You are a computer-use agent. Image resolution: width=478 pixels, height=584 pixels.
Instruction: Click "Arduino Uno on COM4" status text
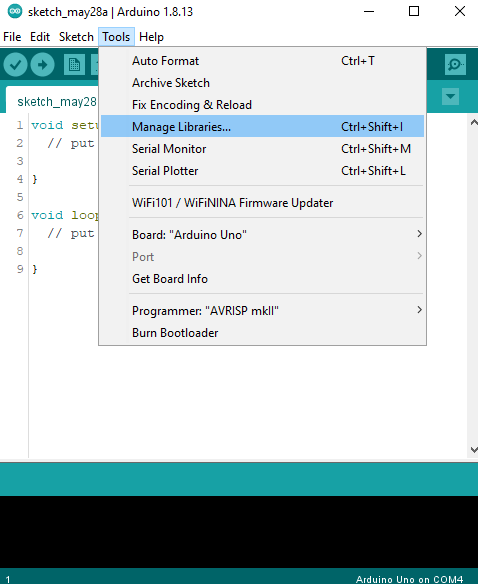click(x=409, y=579)
